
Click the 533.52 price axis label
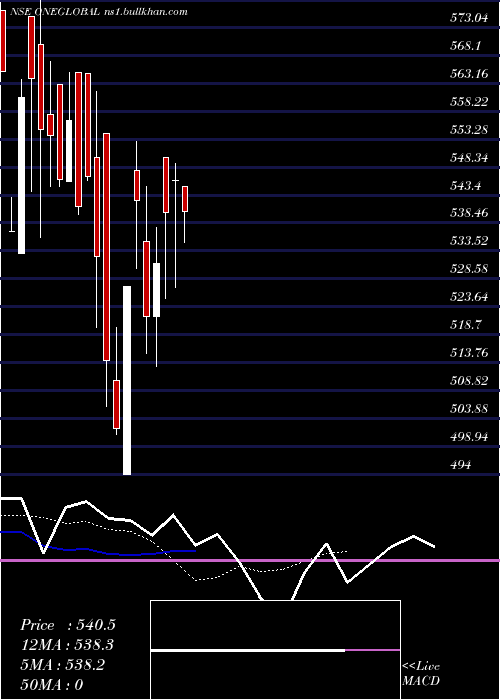(469, 242)
